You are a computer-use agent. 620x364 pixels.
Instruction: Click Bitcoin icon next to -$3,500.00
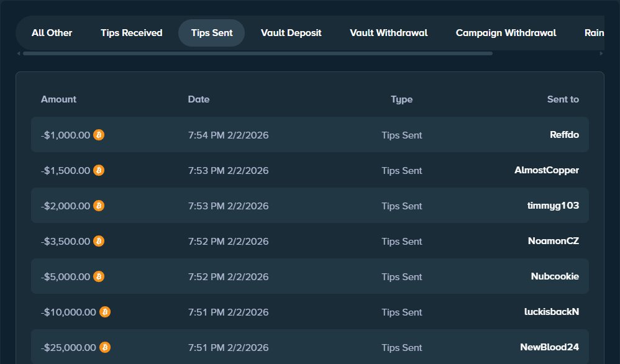pos(99,241)
